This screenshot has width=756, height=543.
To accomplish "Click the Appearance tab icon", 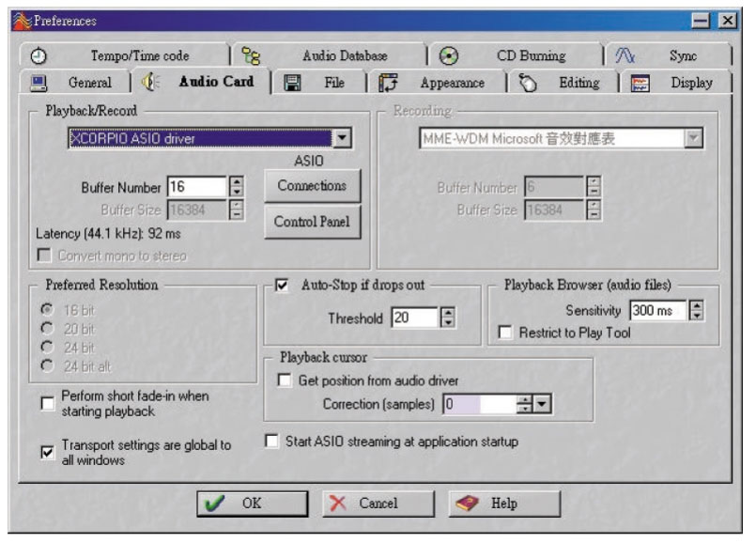I will coord(388,83).
